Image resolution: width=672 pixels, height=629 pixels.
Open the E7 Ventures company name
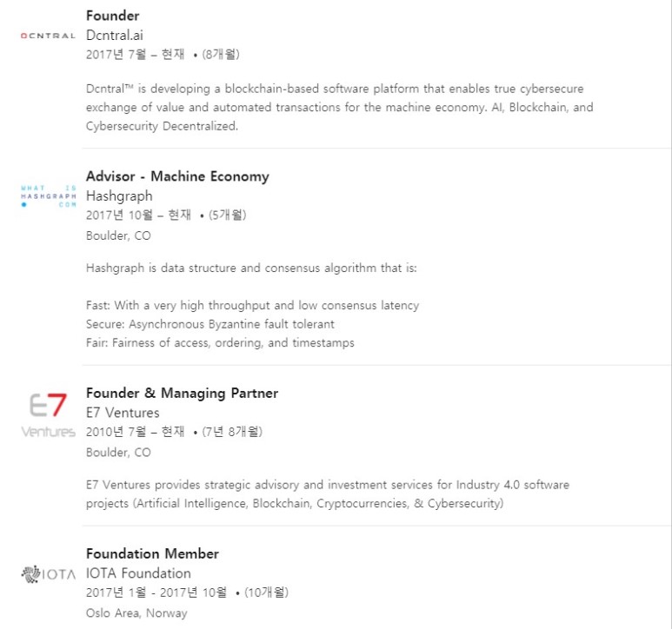pyautogui.click(x=123, y=413)
